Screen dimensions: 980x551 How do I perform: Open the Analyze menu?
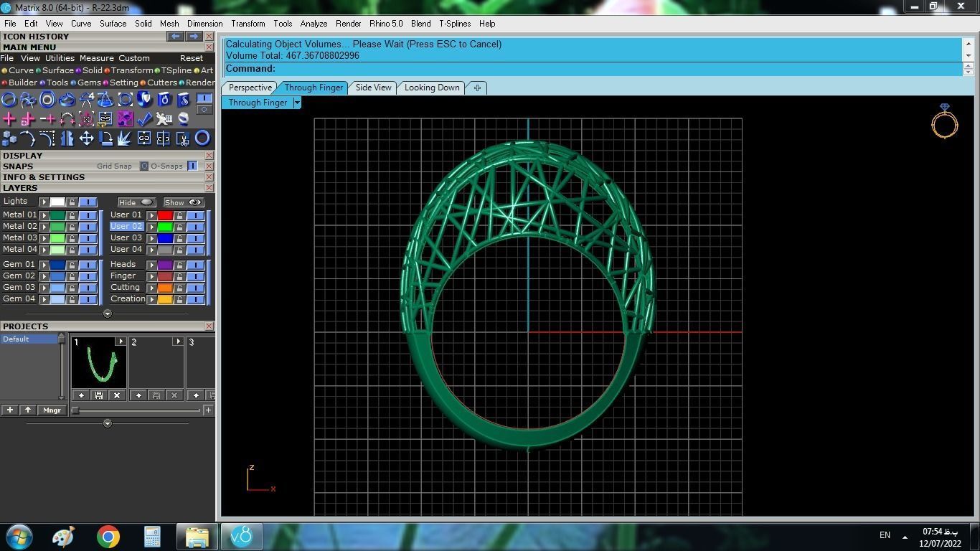tap(314, 24)
